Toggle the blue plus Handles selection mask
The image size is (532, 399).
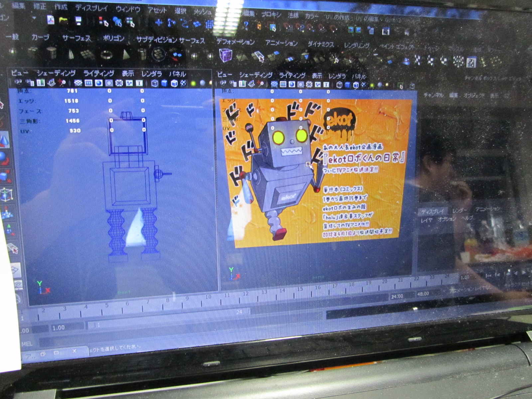[159, 23]
